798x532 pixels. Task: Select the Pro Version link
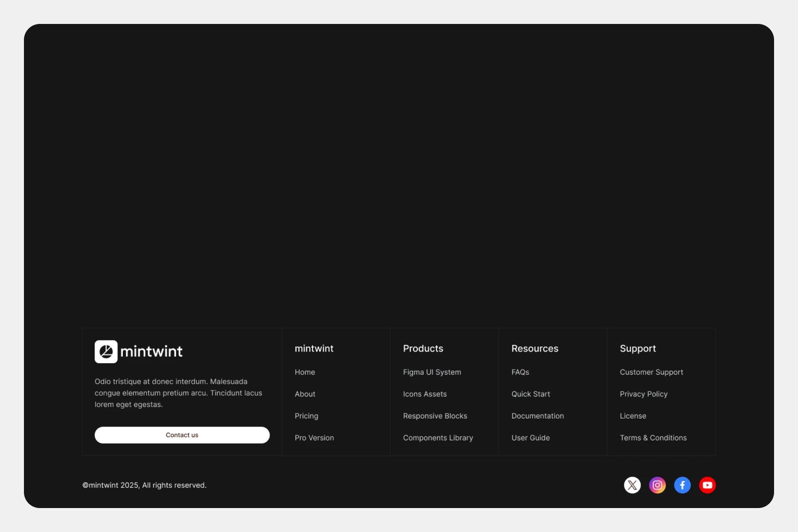pos(314,438)
